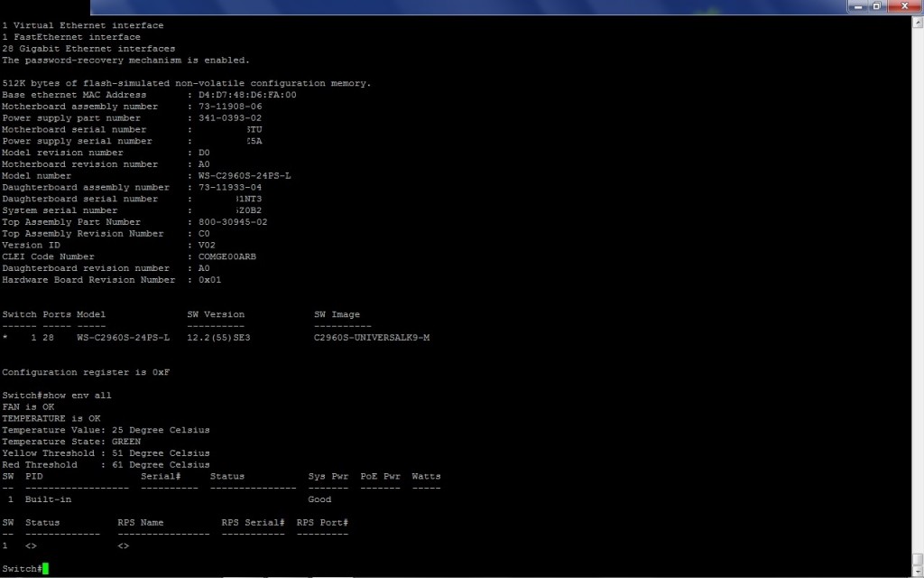Viewport: 924px width, 578px height.
Task: Click the "SW Image" column header
Action: point(337,315)
